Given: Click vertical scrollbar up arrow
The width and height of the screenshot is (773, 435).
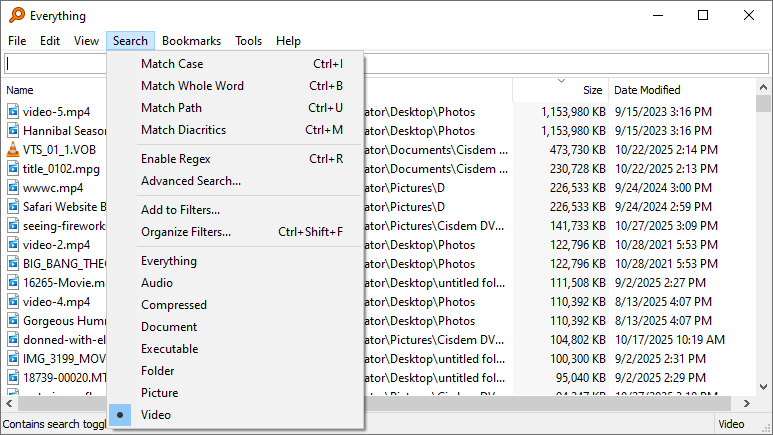Looking at the screenshot, I should click(x=763, y=87).
